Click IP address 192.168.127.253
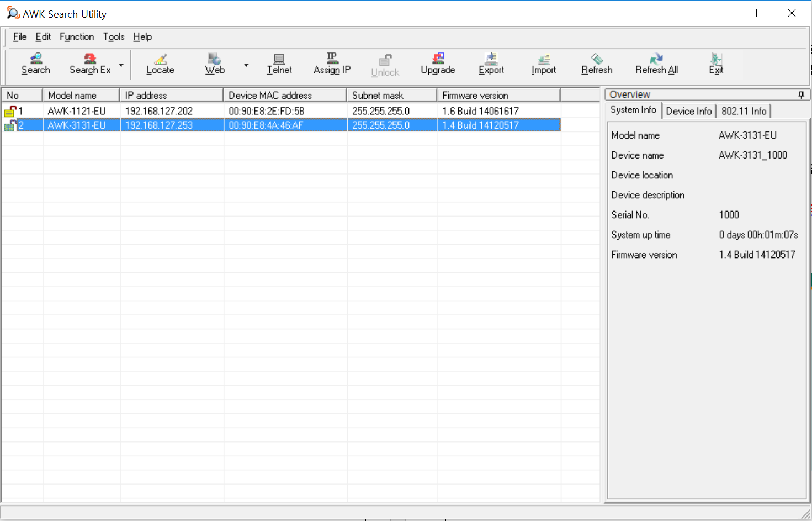The width and height of the screenshot is (812, 521). (x=159, y=125)
